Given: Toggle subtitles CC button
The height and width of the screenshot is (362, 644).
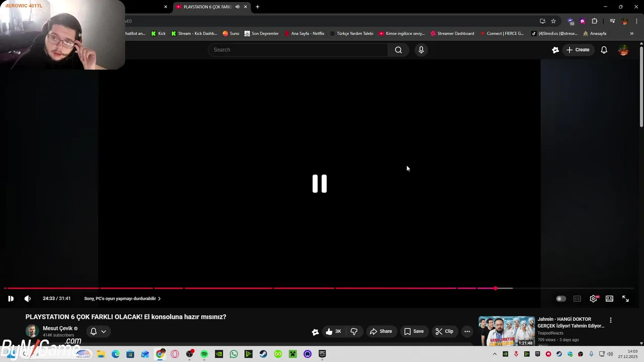Looking at the screenshot, I should tap(577, 299).
